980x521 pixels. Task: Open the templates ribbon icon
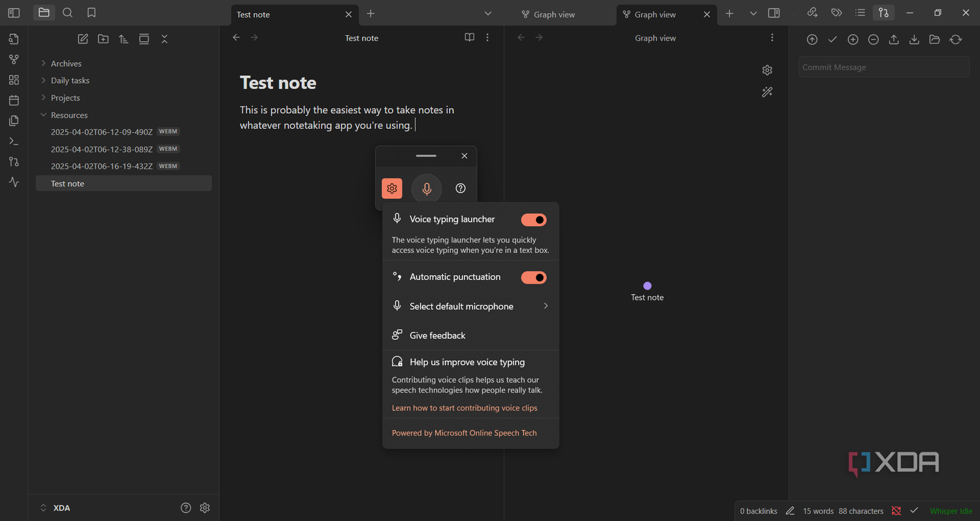[x=14, y=121]
